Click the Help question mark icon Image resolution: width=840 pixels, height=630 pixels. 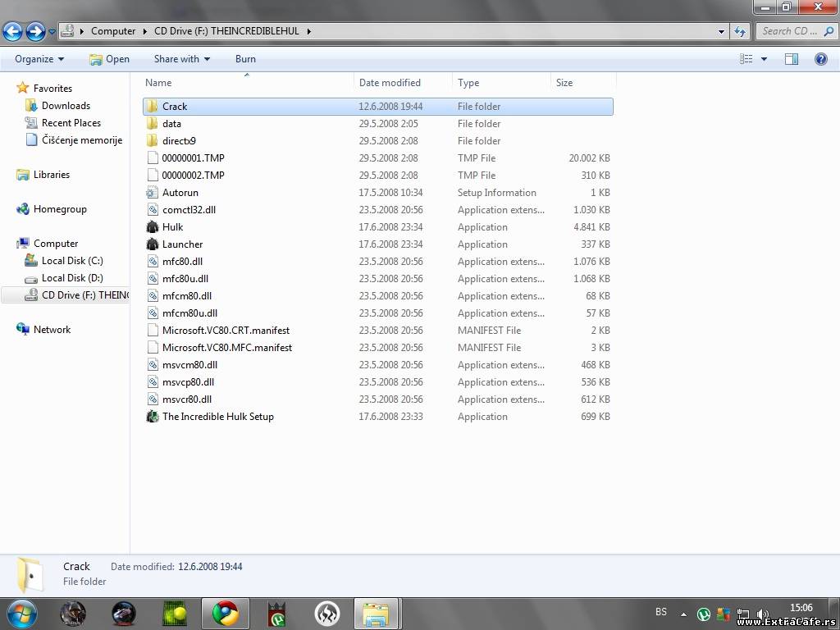pos(820,59)
